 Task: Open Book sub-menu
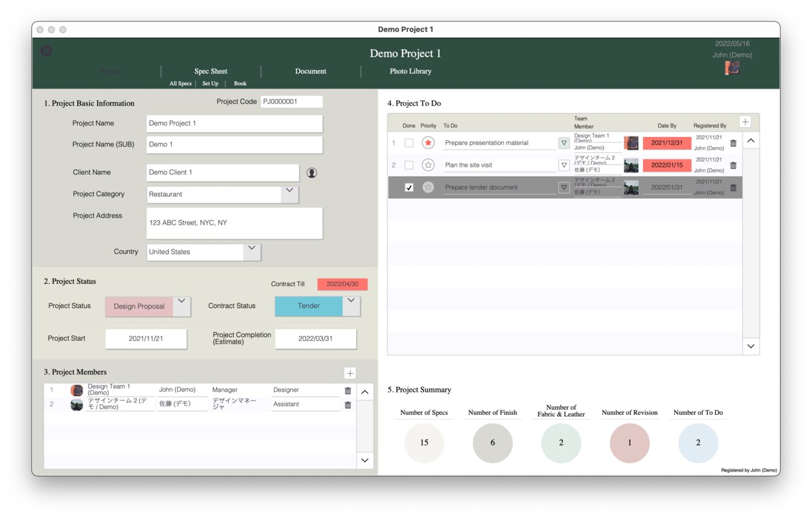click(x=240, y=83)
